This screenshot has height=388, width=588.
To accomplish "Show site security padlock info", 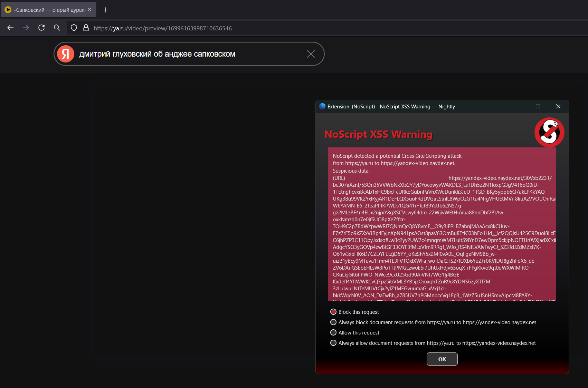I will coord(86,28).
